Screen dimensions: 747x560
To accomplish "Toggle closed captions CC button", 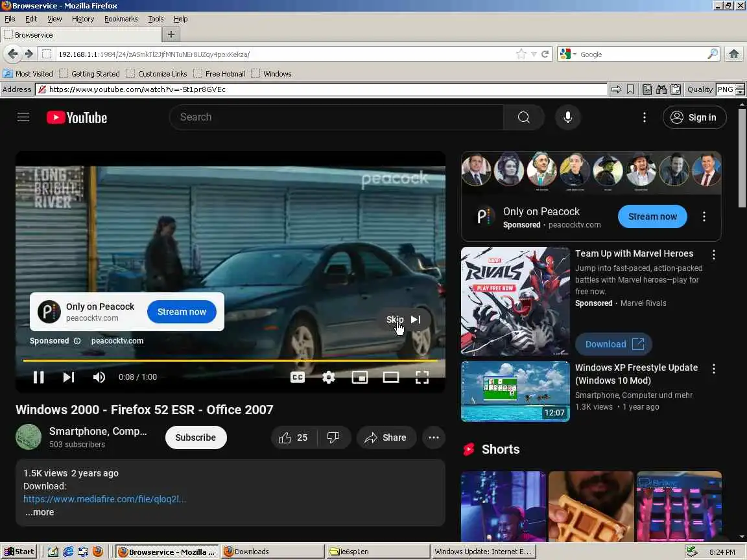I will (297, 377).
